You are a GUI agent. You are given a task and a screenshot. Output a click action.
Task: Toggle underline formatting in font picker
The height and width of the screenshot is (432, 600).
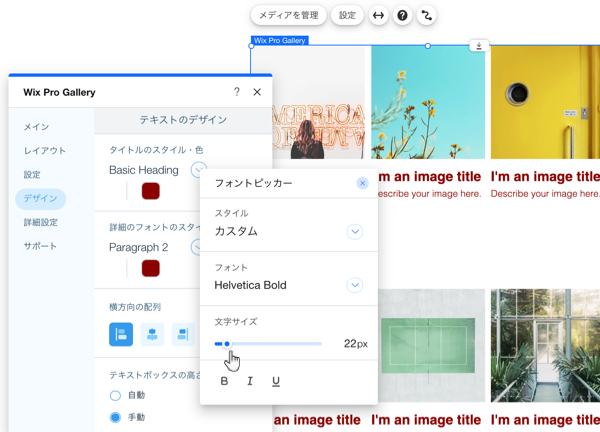tap(276, 381)
